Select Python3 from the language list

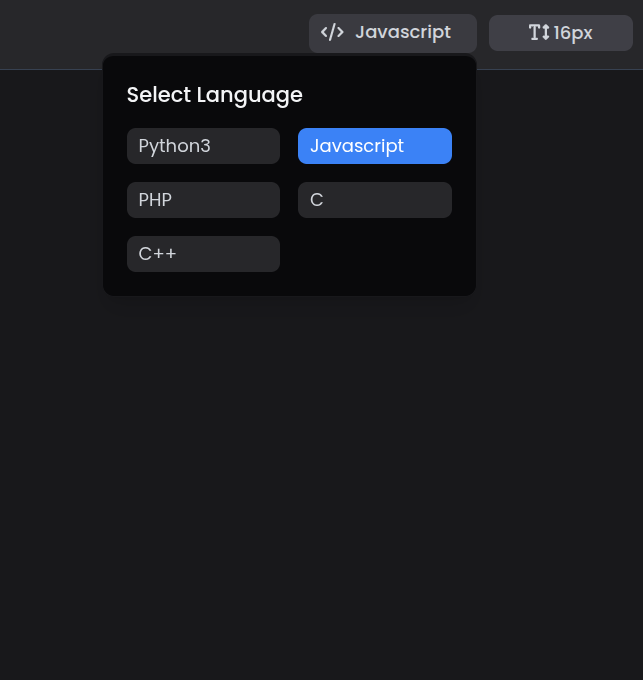(203, 146)
